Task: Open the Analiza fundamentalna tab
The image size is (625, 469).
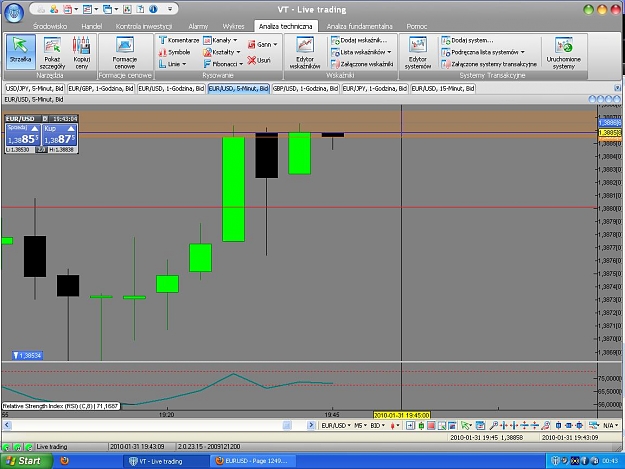Action: (x=360, y=26)
